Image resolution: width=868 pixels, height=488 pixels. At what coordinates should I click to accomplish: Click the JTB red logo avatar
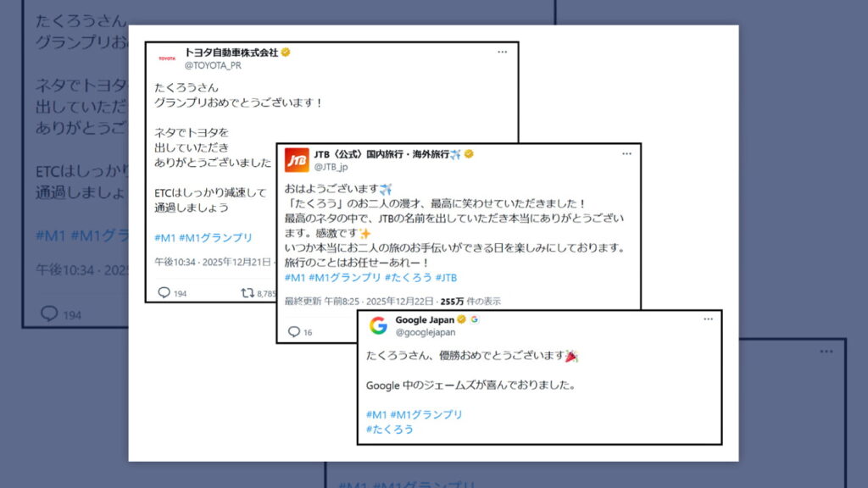coord(297,160)
